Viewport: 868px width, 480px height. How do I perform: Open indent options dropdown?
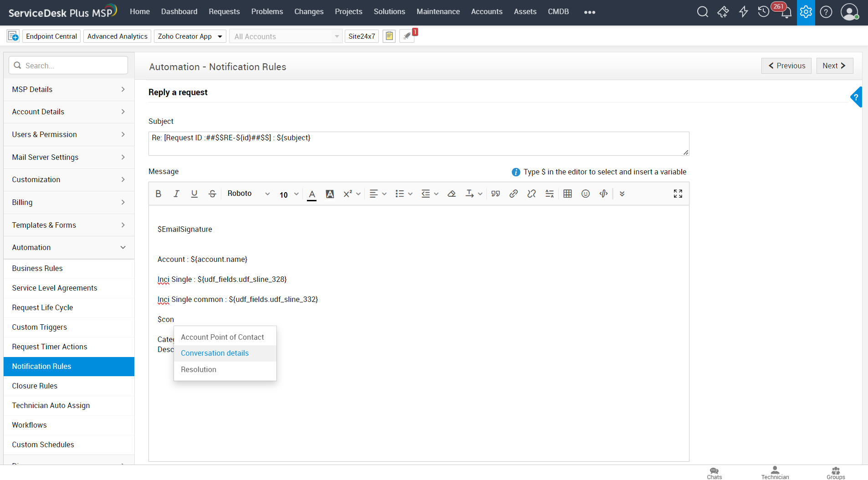[x=430, y=194]
